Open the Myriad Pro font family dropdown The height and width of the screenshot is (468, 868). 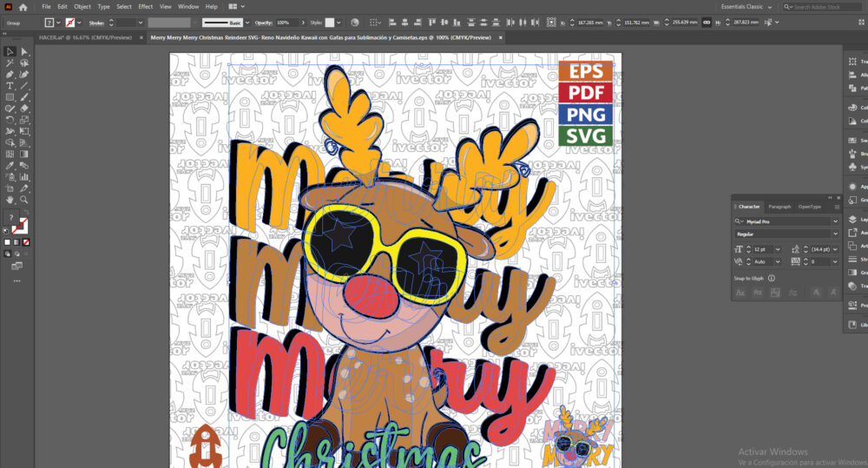pos(835,221)
